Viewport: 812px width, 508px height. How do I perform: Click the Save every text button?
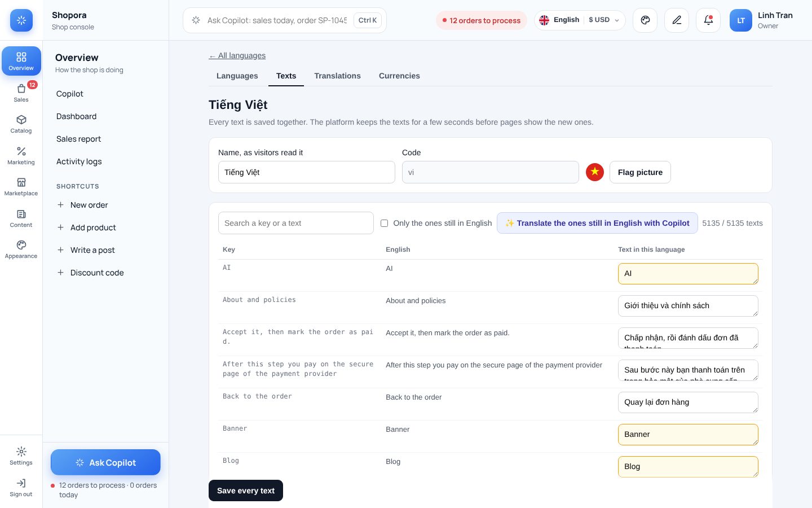[x=246, y=491]
